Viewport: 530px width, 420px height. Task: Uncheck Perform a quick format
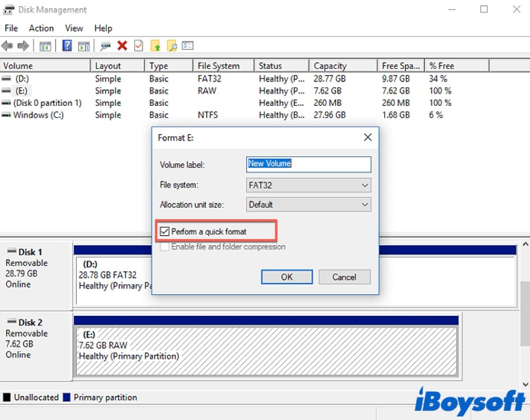[165, 232]
